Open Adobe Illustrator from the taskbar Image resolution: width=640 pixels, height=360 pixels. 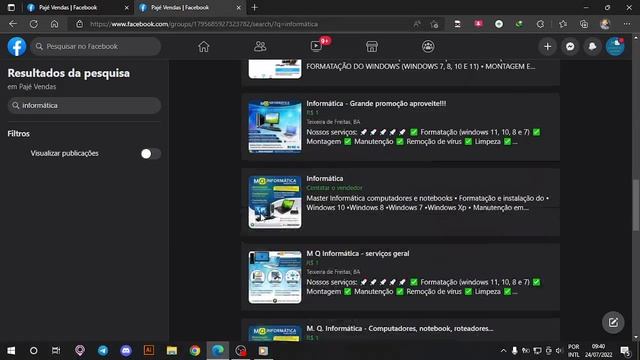(x=149, y=351)
